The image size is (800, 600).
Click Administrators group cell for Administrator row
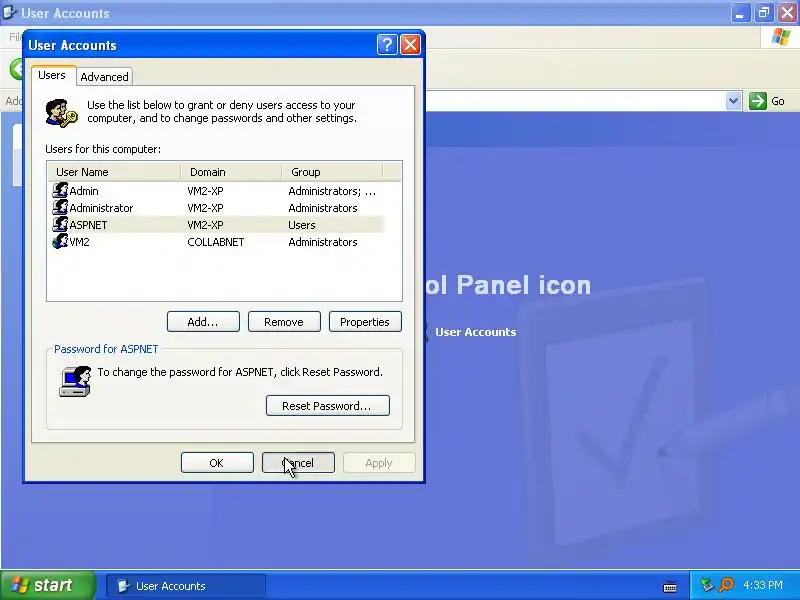point(322,208)
